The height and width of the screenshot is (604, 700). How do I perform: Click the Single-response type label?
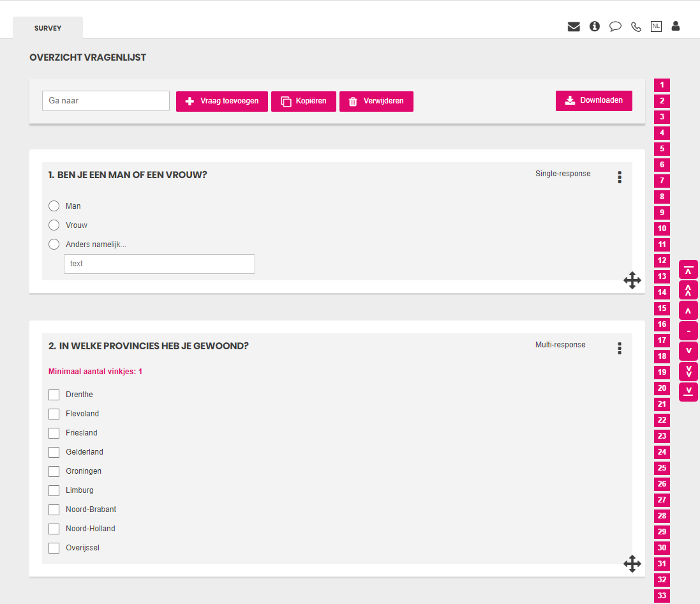pos(563,174)
